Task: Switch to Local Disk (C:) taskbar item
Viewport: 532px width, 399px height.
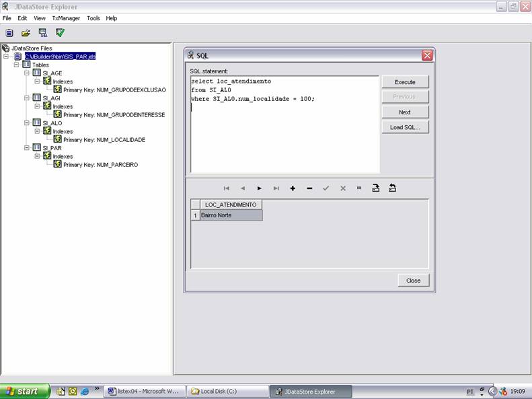Action: [x=228, y=392]
